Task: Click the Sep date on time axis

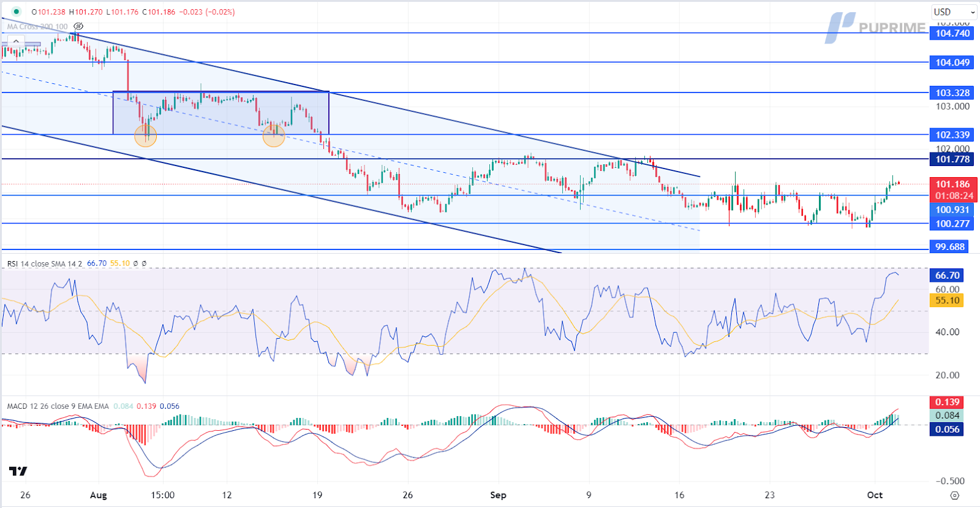Action: click(498, 495)
